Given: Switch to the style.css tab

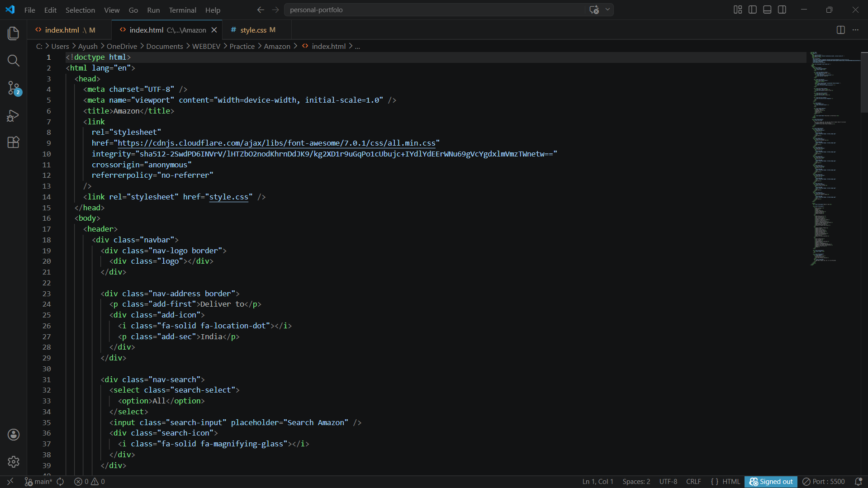Looking at the screenshot, I should (253, 30).
